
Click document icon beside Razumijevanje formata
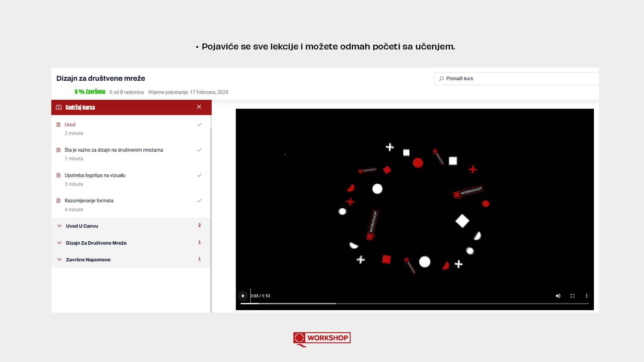point(58,201)
